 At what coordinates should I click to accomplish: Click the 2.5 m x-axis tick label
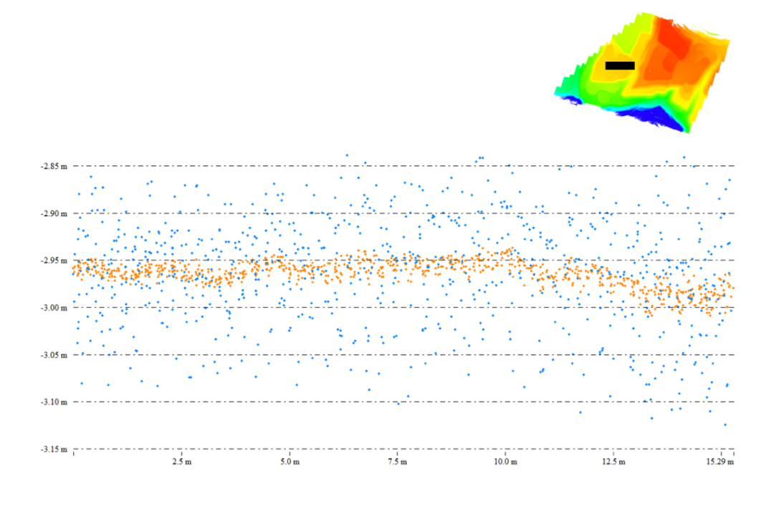pyautogui.click(x=181, y=463)
